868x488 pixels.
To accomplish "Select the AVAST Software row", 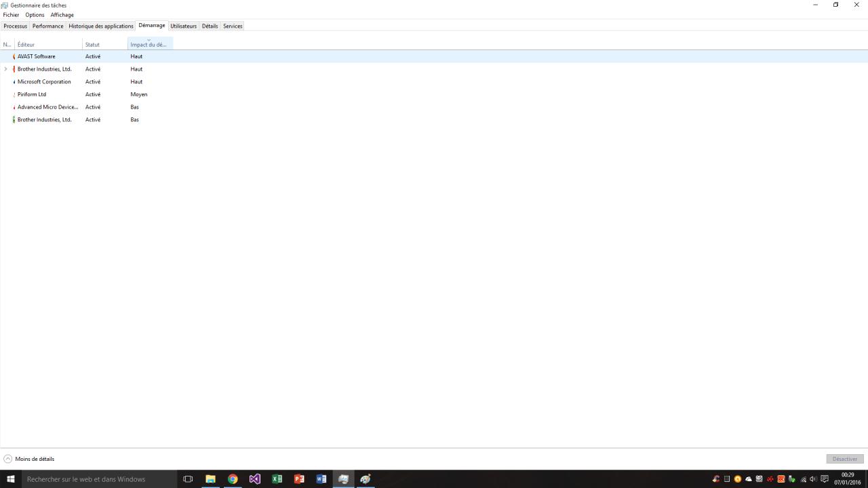I will click(x=434, y=56).
